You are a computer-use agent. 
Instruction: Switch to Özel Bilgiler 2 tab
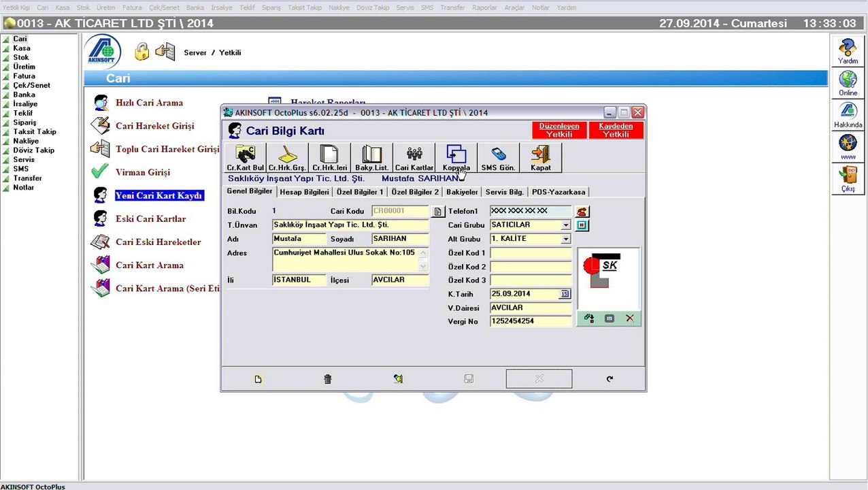415,192
